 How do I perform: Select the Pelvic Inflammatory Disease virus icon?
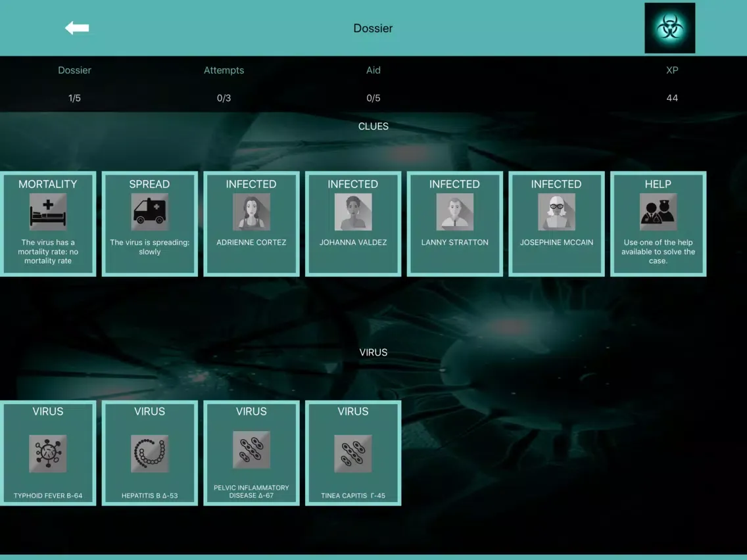tap(251, 450)
